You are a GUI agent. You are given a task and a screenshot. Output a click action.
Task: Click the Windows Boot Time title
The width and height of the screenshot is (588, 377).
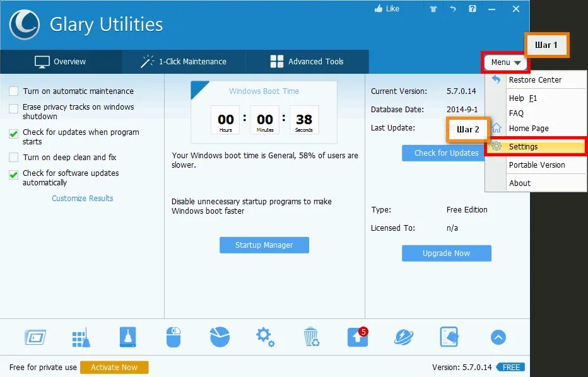click(x=264, y=91)
